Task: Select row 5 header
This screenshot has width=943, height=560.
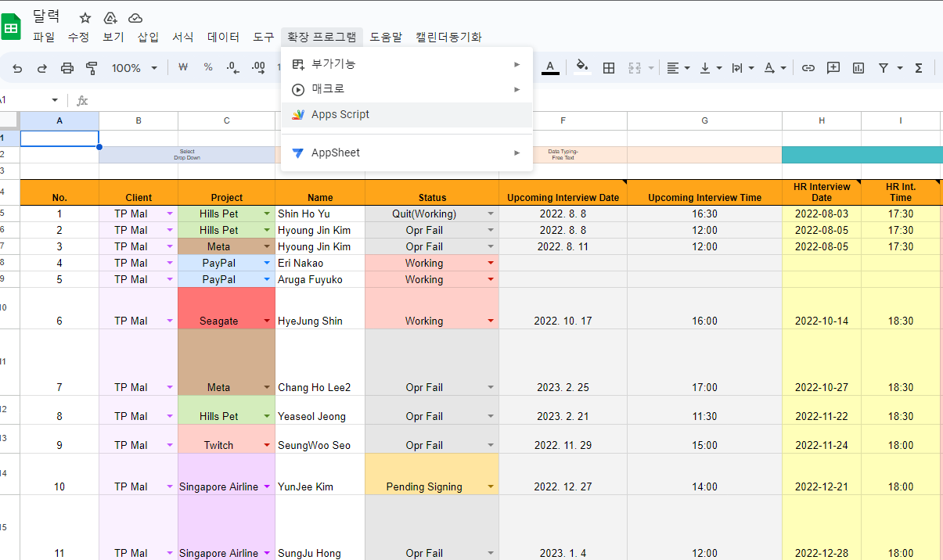Action: tap(9, 214)
